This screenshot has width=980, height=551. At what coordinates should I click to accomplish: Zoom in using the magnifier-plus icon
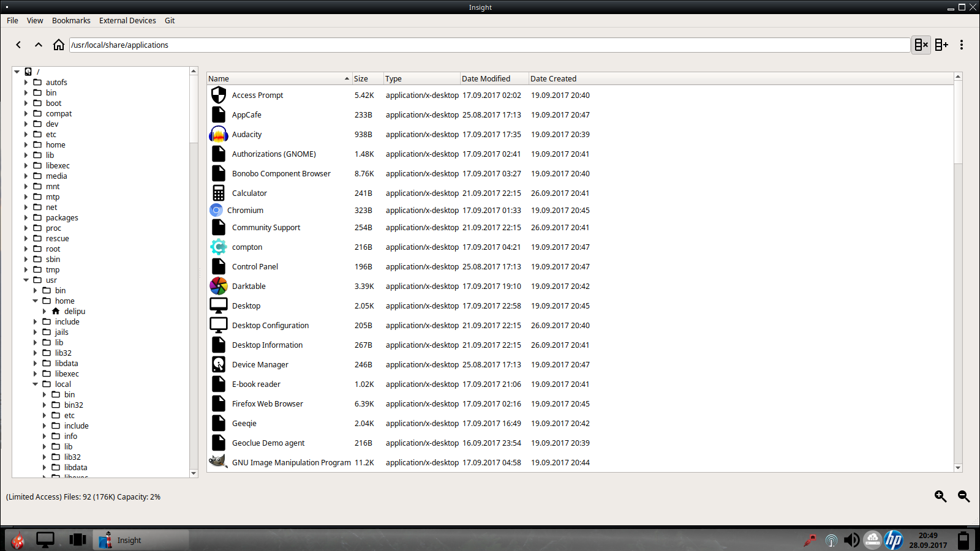pos(940,497)
